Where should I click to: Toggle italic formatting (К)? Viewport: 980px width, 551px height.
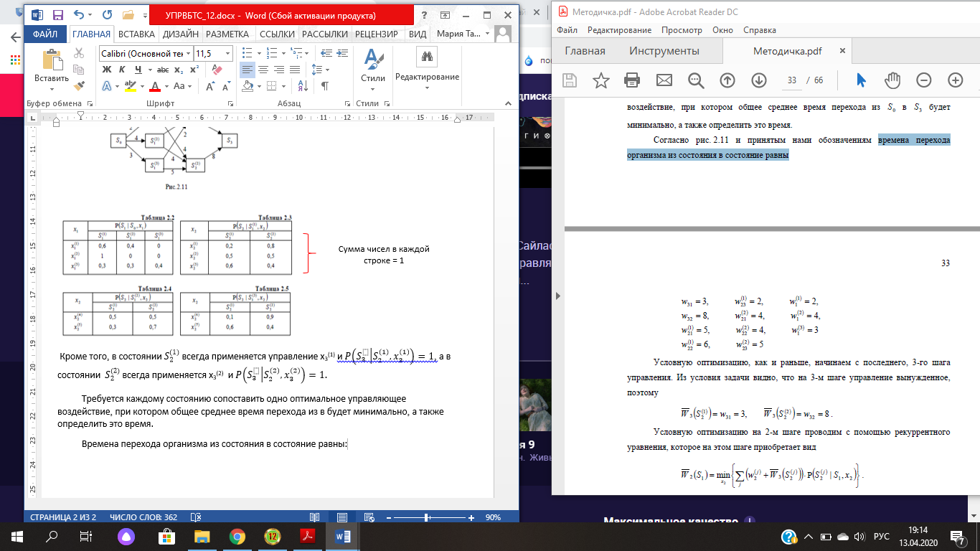tap(123, 70)
